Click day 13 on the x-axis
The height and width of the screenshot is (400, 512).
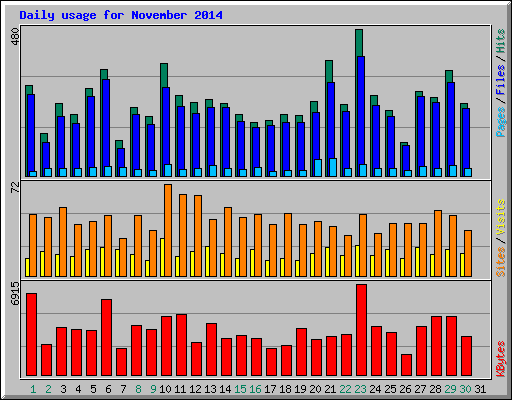click(210, 389)
